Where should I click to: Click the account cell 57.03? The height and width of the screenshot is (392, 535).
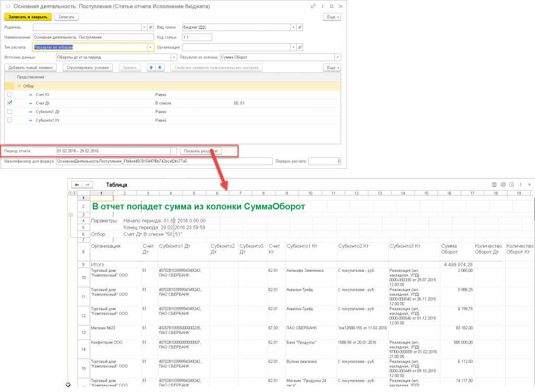(x=273, y=328)
